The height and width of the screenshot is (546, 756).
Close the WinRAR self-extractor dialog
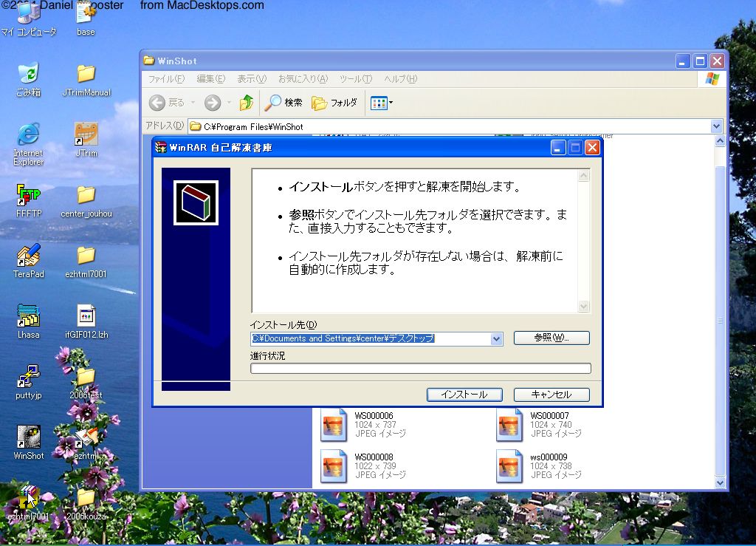click(x=593, y=148)
